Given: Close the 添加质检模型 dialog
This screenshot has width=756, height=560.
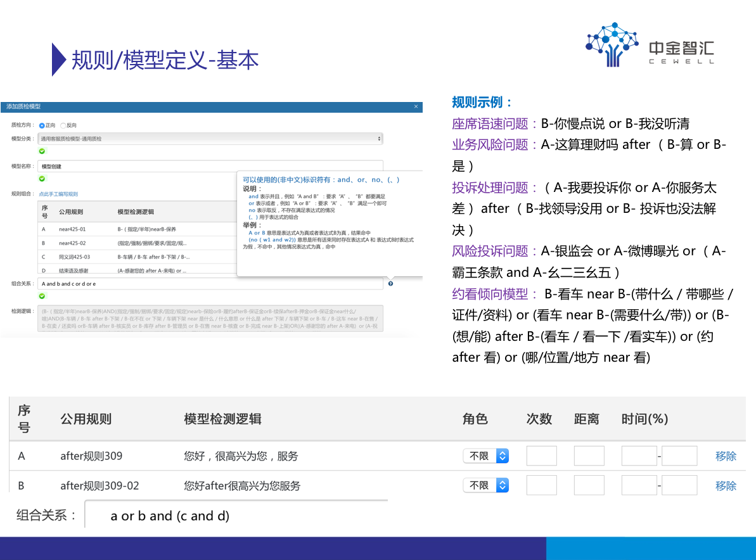Looking at the screenshot, I should tap(416, 106).
